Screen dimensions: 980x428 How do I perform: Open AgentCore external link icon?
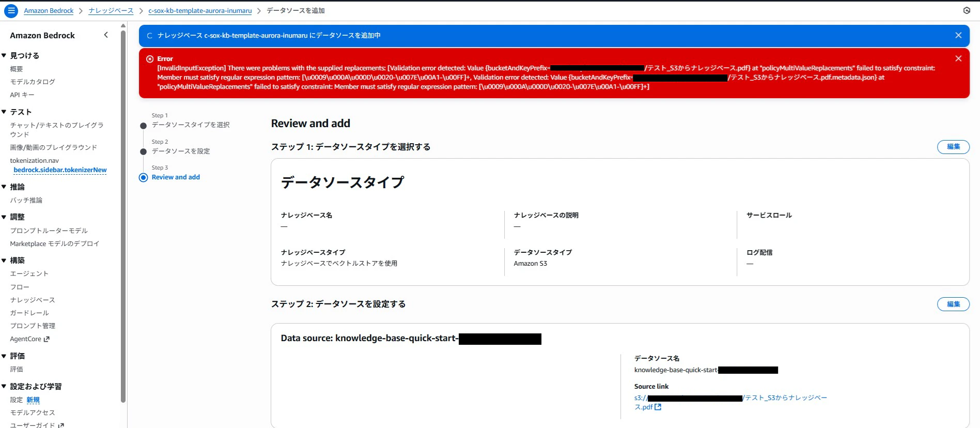click(46, 339)
